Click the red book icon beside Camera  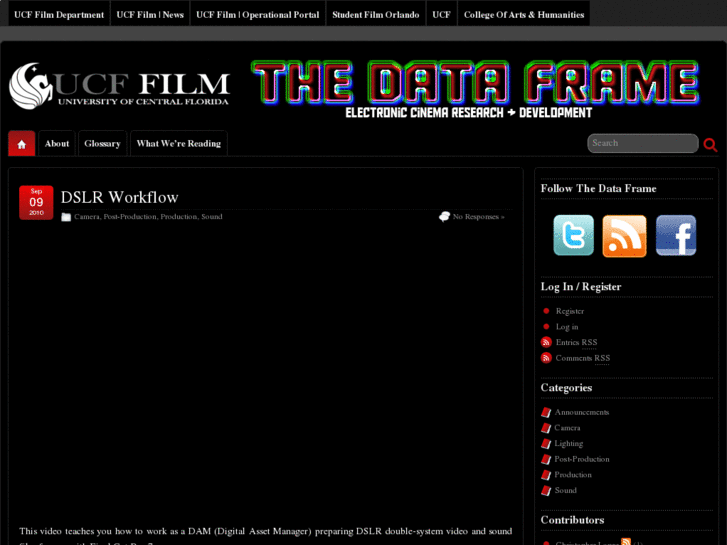click(546, 428)
